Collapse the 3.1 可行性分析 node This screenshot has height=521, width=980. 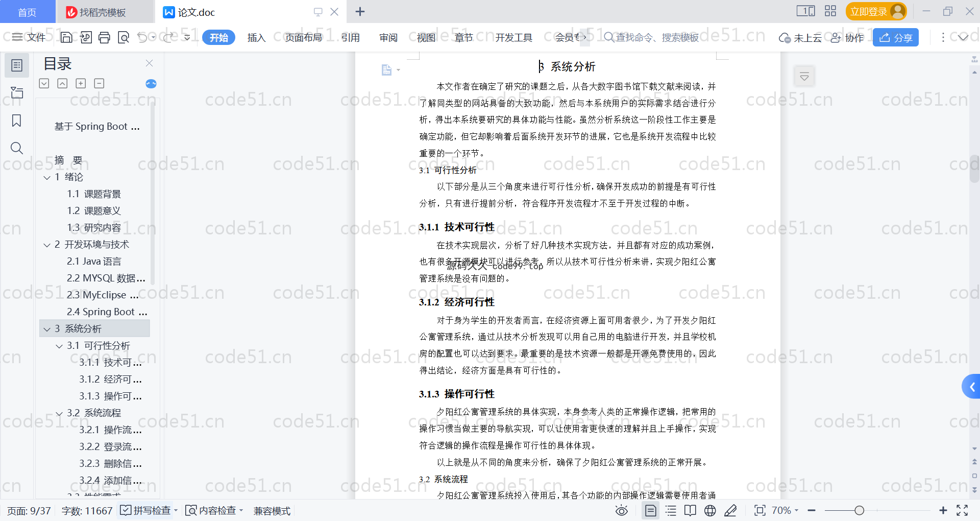(59, 346)
